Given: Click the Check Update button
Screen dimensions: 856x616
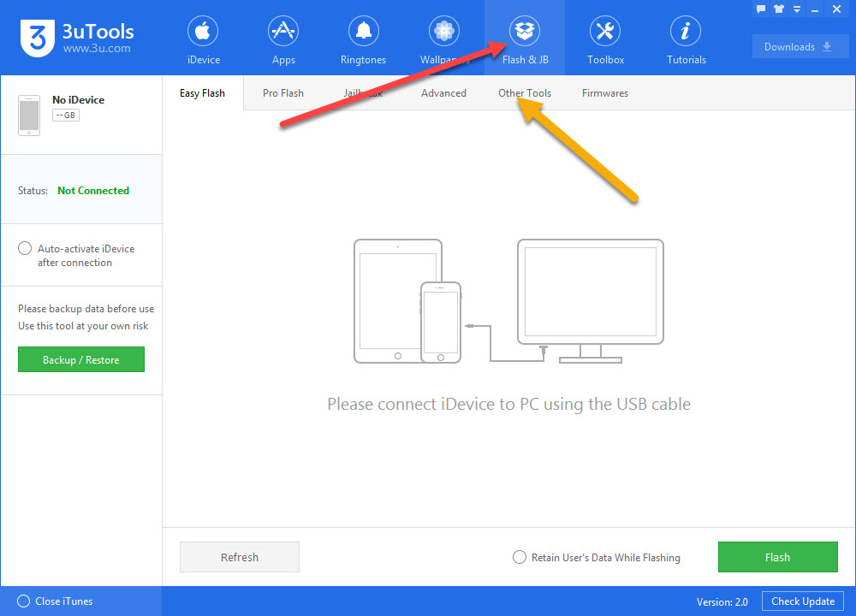Looking at the screenshot, I should click(x=803, y=601).
